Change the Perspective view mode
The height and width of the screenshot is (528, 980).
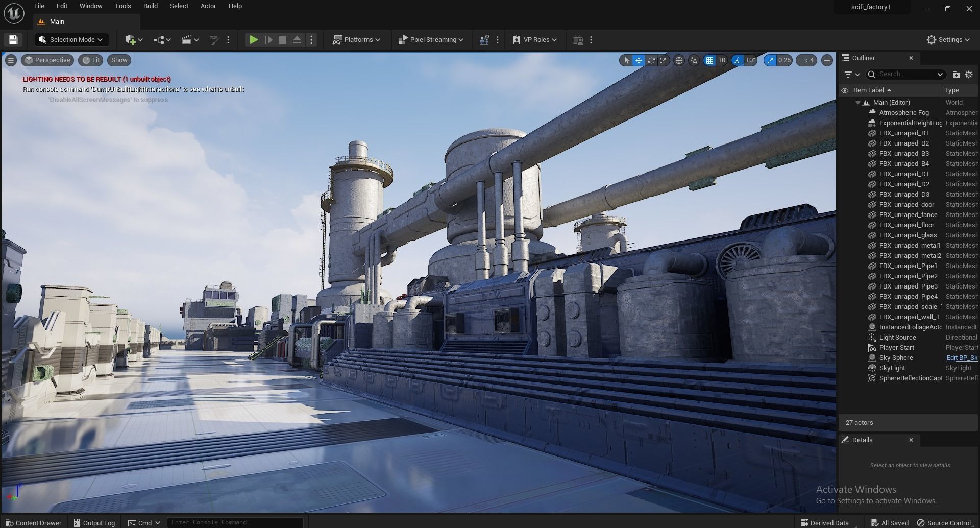click(x=47, y=60)
